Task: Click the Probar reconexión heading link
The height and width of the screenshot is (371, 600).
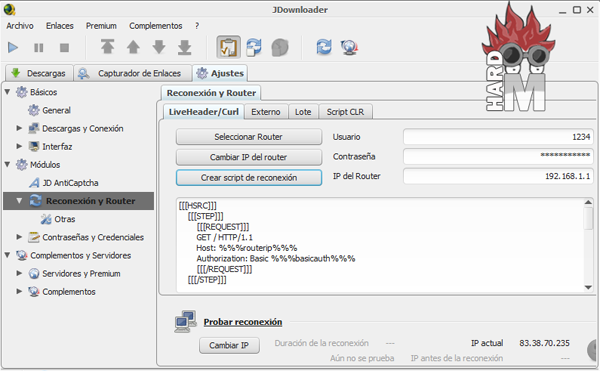Action: coord(243,322)
